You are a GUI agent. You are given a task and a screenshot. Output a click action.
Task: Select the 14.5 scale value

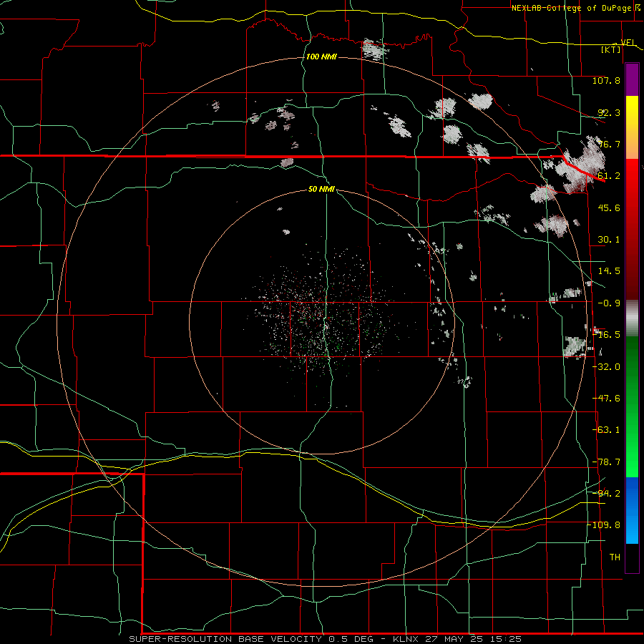[609, 271]
